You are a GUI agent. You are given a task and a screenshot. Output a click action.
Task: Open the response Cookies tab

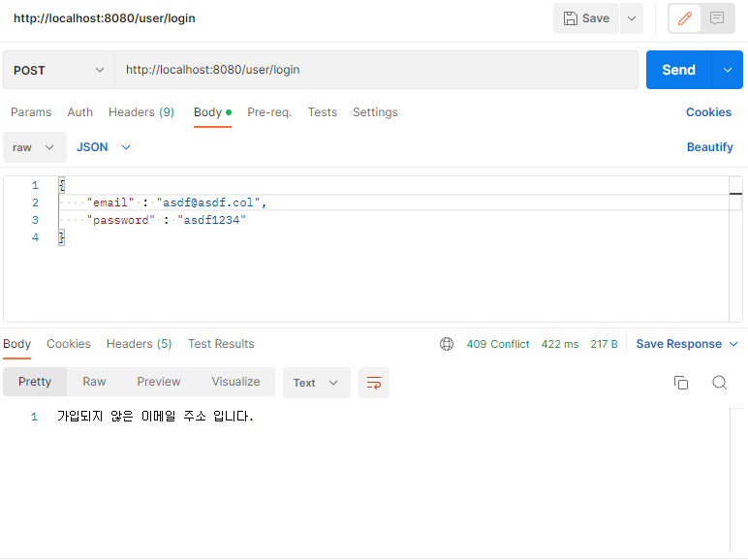click(69, 344)
